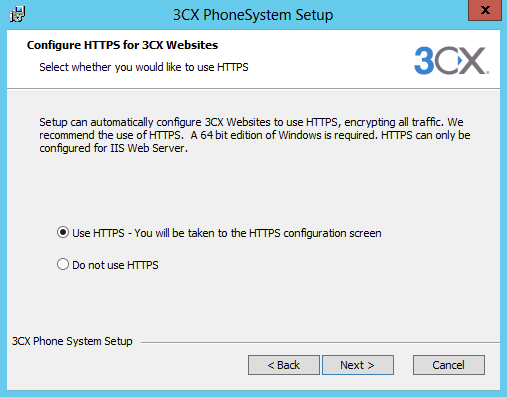Click the '64 bit edition of Windows' sentence
The height and width of the screenshot is (397, 507).
[x=283, y=135]
